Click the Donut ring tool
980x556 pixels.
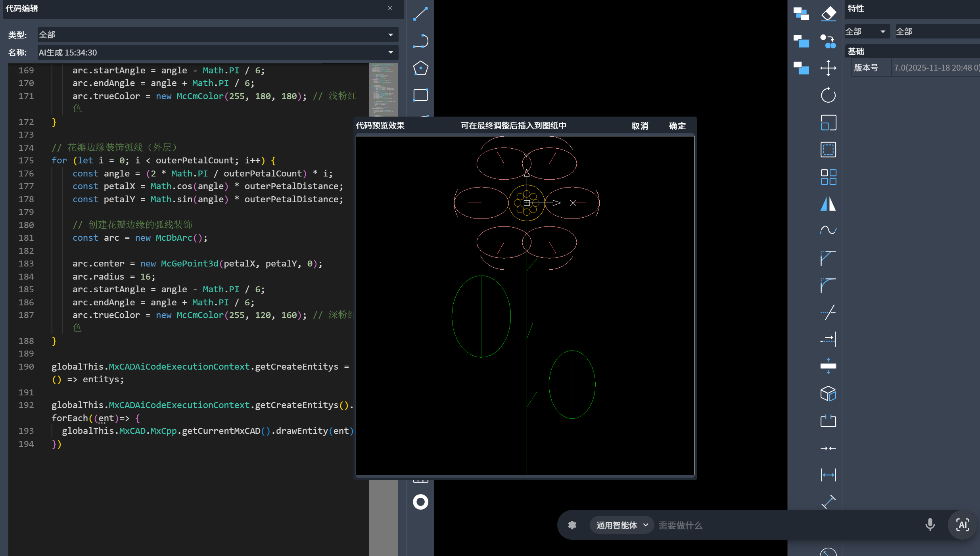pyautogui.click(x=420, y=502)
